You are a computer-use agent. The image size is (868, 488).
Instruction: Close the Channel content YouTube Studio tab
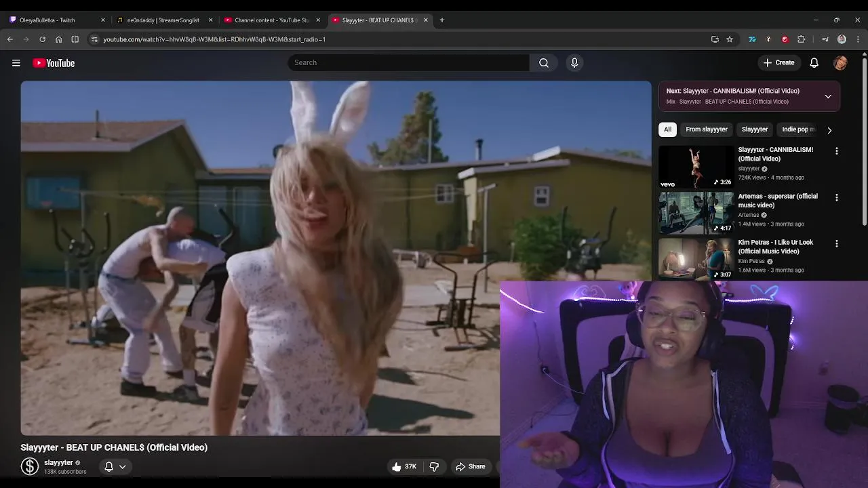(x=318, y=20)
